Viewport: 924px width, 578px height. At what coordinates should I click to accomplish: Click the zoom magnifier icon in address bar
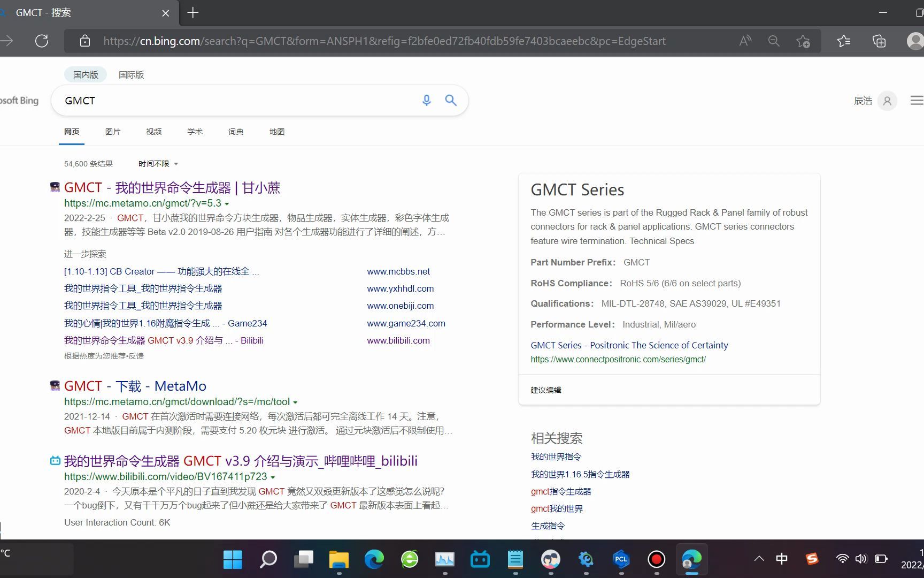click(x=774, y=41)
